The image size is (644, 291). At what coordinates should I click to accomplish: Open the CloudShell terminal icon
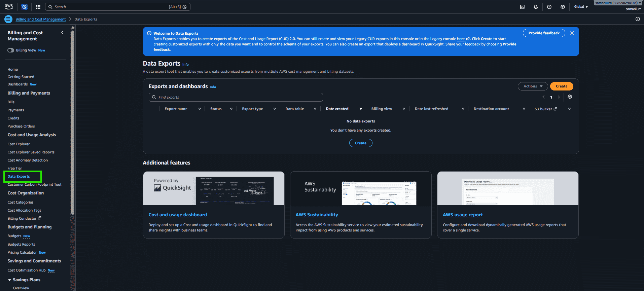(522, 7)
